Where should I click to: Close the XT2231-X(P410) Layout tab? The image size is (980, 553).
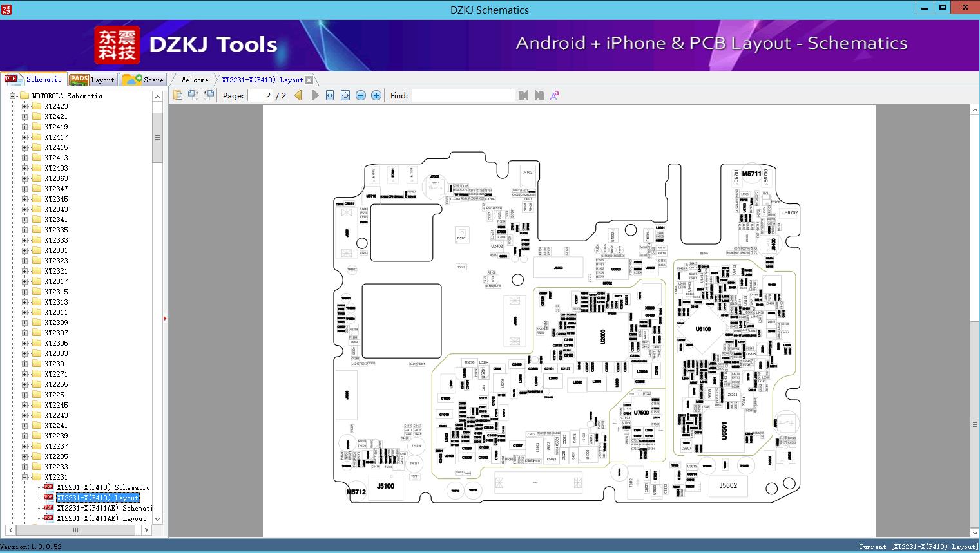309,80
